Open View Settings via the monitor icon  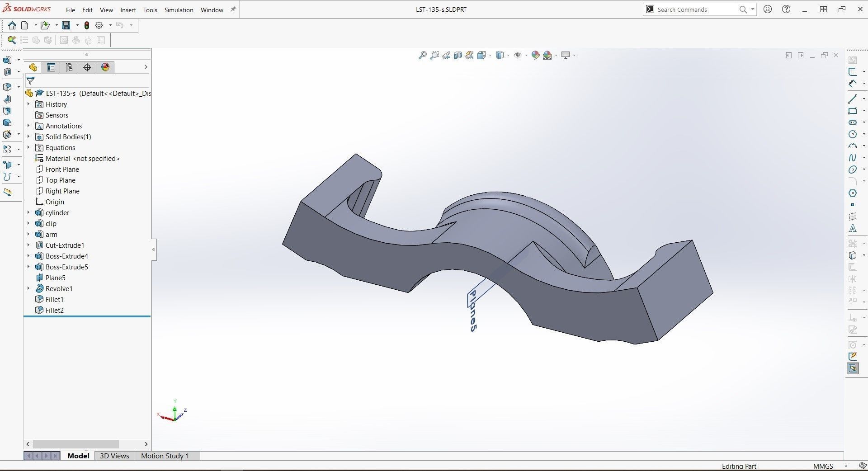(x=566, y=55)
